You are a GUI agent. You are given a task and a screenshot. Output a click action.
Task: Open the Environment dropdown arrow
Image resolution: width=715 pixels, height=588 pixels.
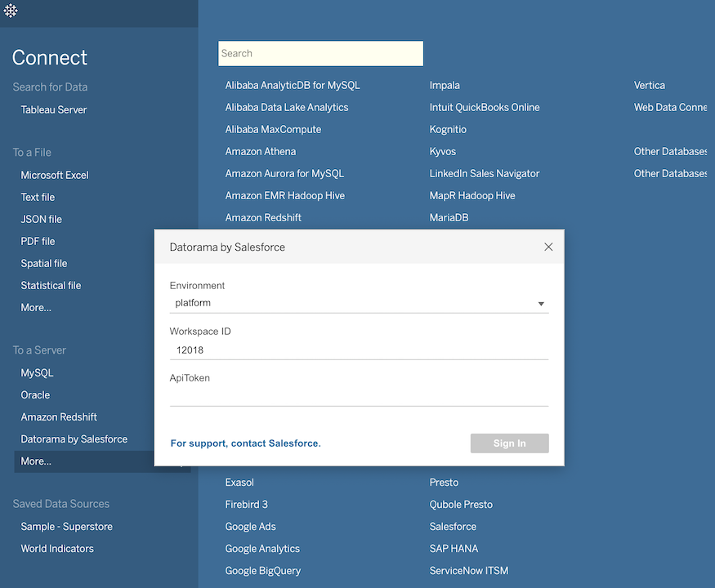tap(541, 304)
